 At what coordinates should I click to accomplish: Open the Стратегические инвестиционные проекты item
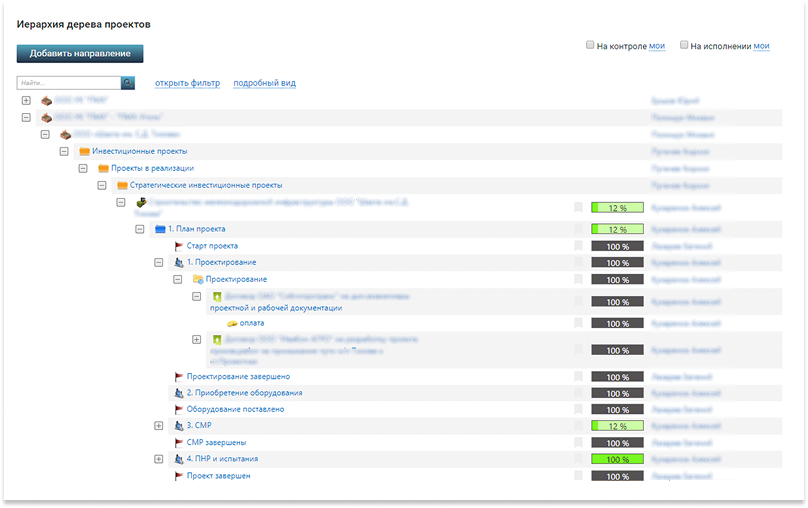point(206,185)
